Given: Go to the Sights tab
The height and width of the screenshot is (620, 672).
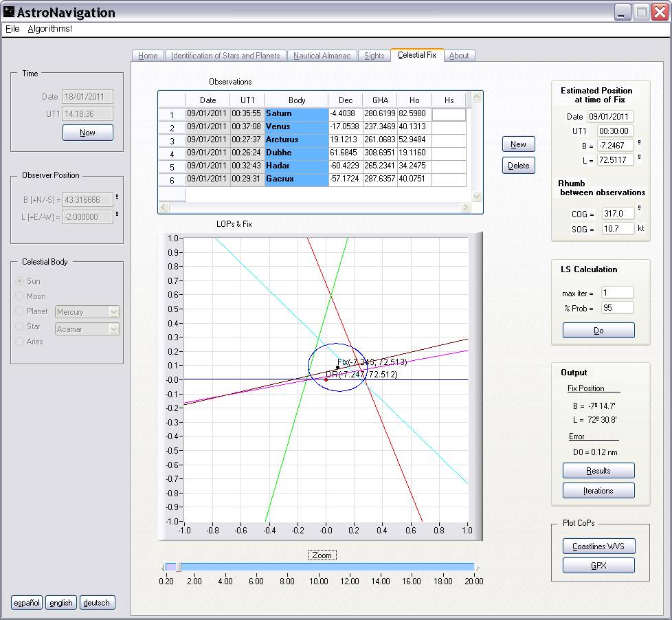Looking at the screenshot, I should tap(374, 56).
